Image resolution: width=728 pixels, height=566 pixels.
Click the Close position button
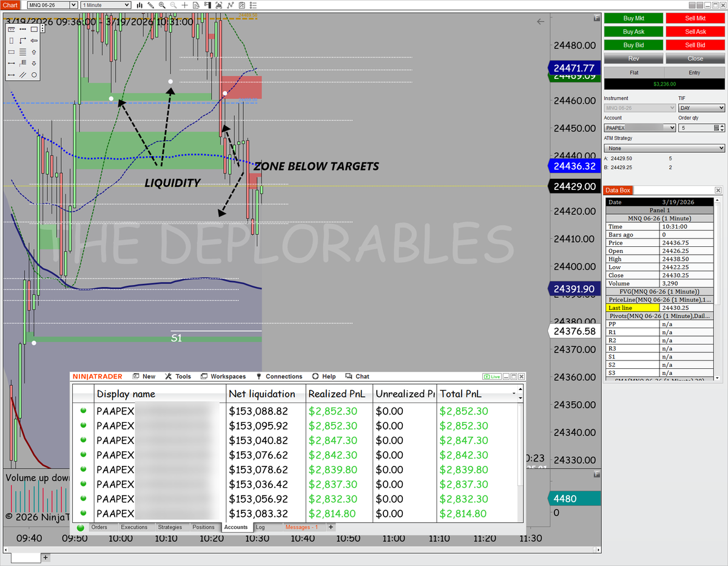pos(695,58)
